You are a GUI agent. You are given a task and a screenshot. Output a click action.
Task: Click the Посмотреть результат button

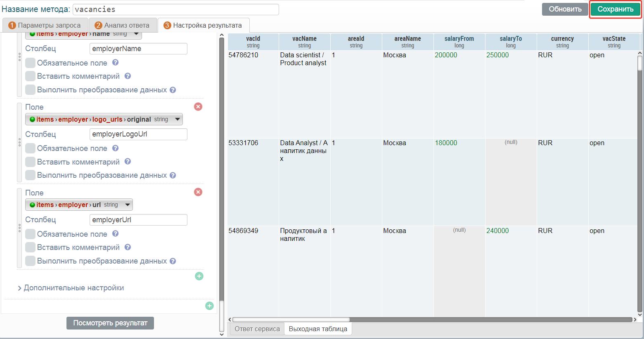(110, 323)
